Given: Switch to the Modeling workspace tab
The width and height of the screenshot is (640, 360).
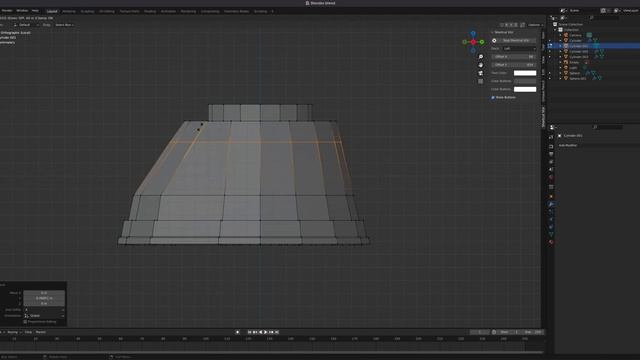Looking at the screenshot, I should pos(69,11).
